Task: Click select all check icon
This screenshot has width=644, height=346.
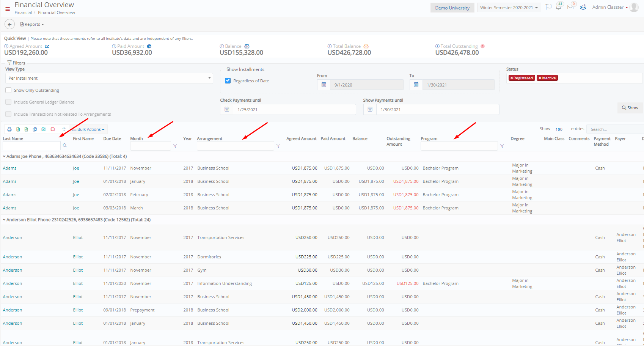Action: (44, 129)
